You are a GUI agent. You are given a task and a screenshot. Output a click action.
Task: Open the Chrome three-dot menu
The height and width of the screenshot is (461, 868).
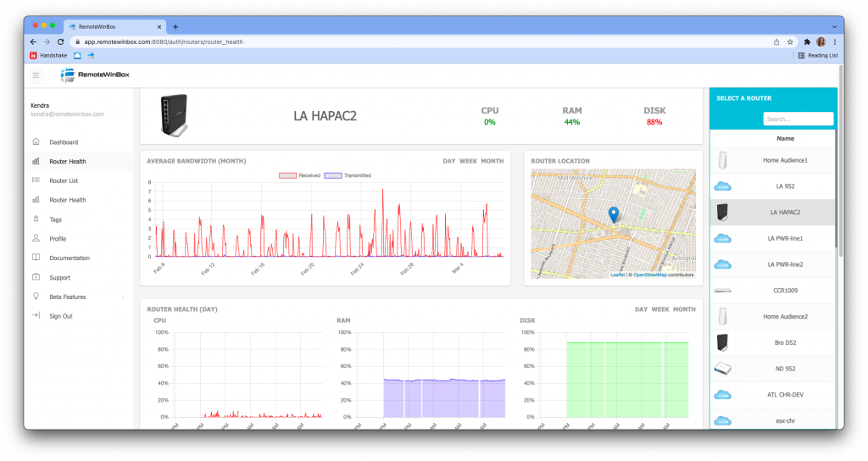[835, 42]
